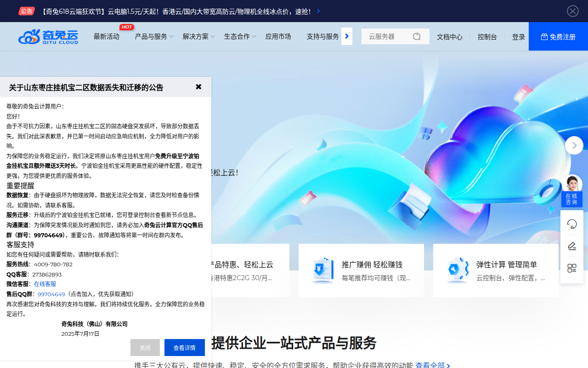Viewport: 588px width, 368px height.
Task: Open the 弹性计算 管理简单 card
Action: tap(496, 270)
